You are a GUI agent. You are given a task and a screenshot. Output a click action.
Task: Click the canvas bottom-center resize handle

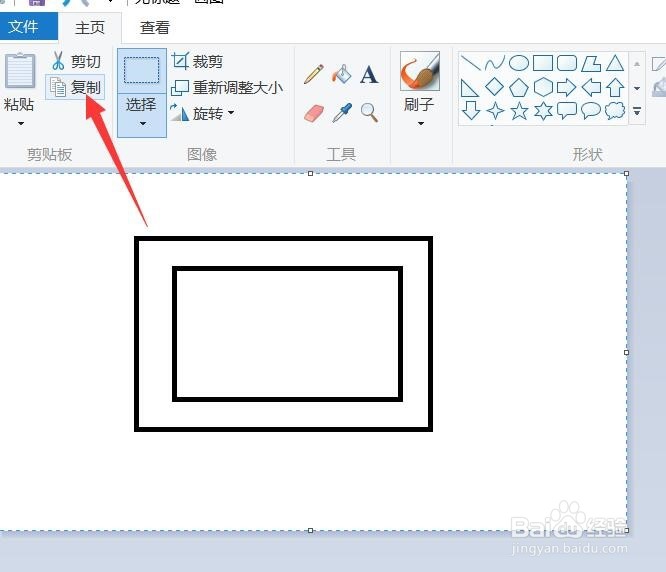coord(310,530)
